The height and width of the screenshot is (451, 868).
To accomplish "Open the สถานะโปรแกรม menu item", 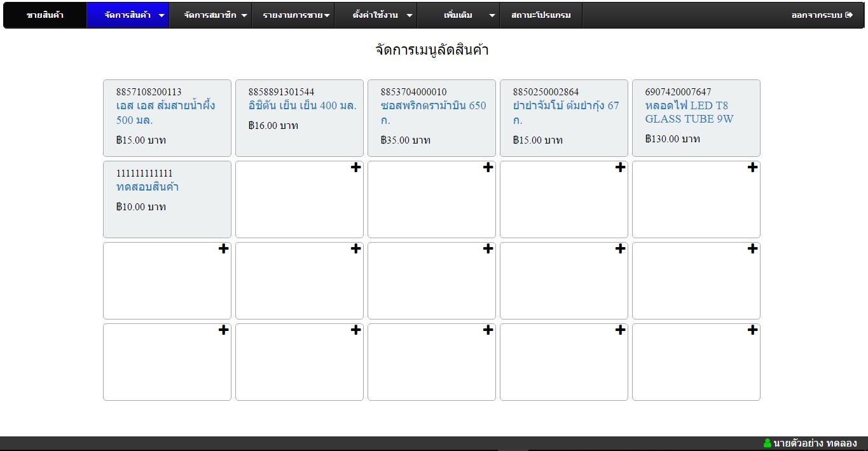I will tap(541, 15).
